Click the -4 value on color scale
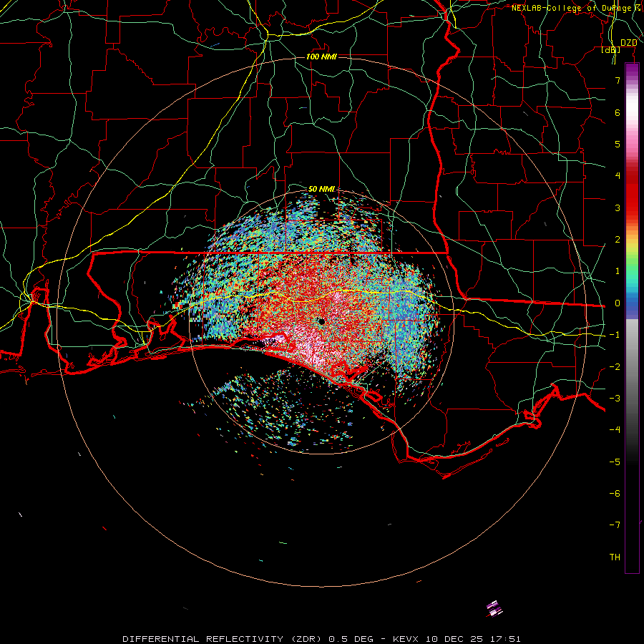 615,430
